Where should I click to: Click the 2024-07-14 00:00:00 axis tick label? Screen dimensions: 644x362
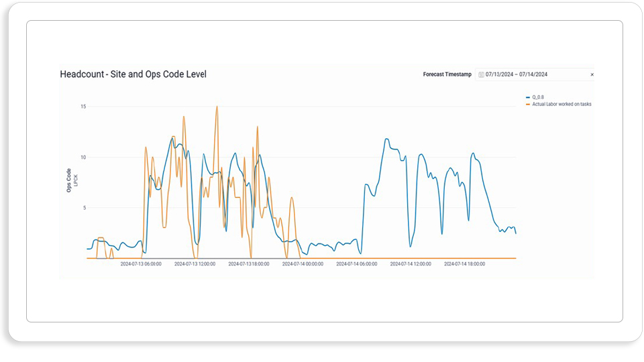tap(303, 264)
